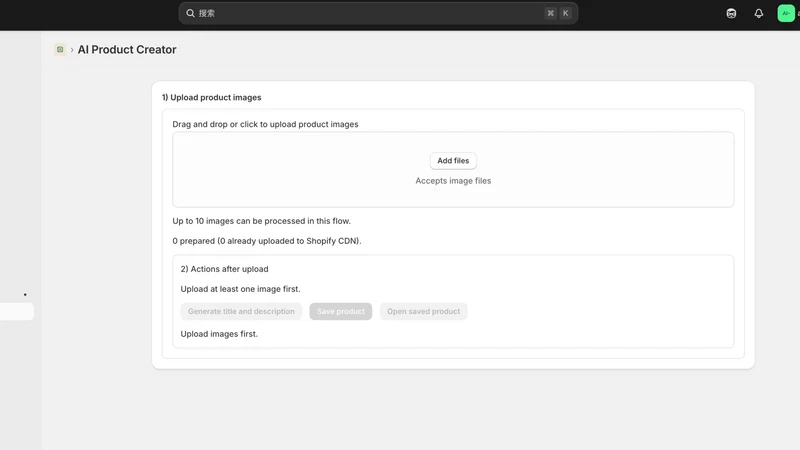The image size is (800, 450).
Task: Click Generate title and description button
Action: tap(241, 311)
